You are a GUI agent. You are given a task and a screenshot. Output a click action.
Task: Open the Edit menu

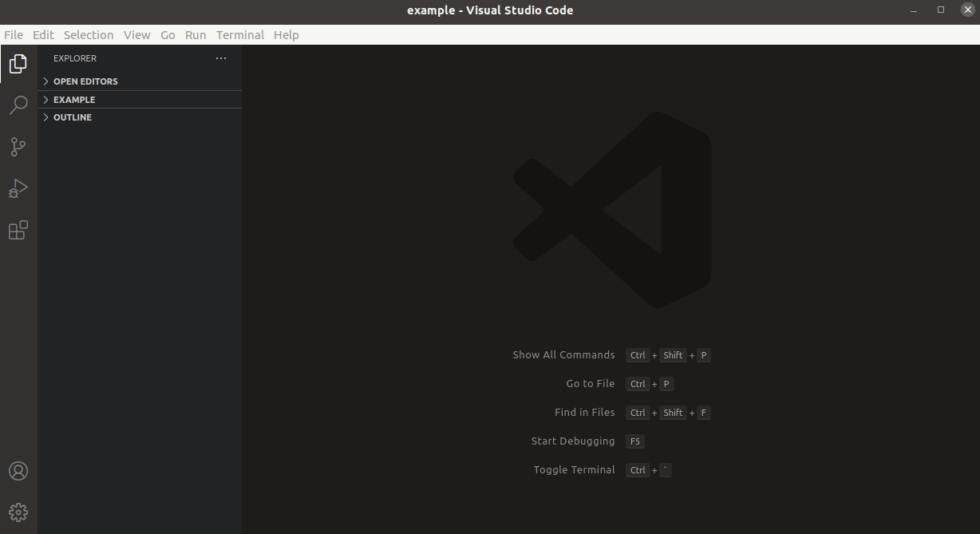pyautogui.click(x=43, y=35)
